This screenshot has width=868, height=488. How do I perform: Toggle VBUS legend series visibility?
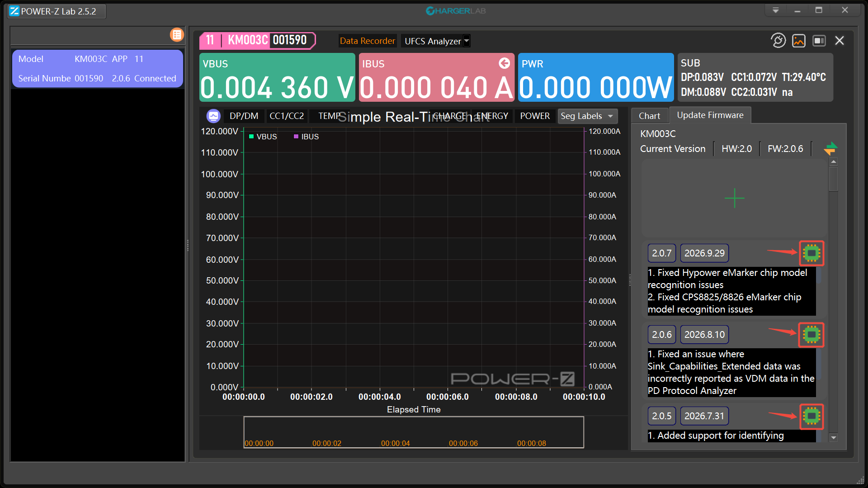263,137
